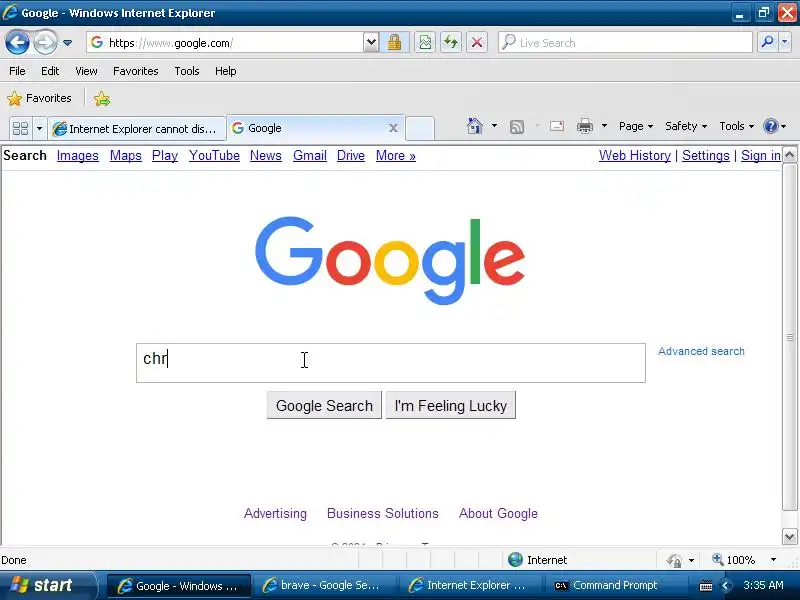The width and height of the screenshot is (800, 600).
Task: Open the Edit menu
Action: point(50,71)
